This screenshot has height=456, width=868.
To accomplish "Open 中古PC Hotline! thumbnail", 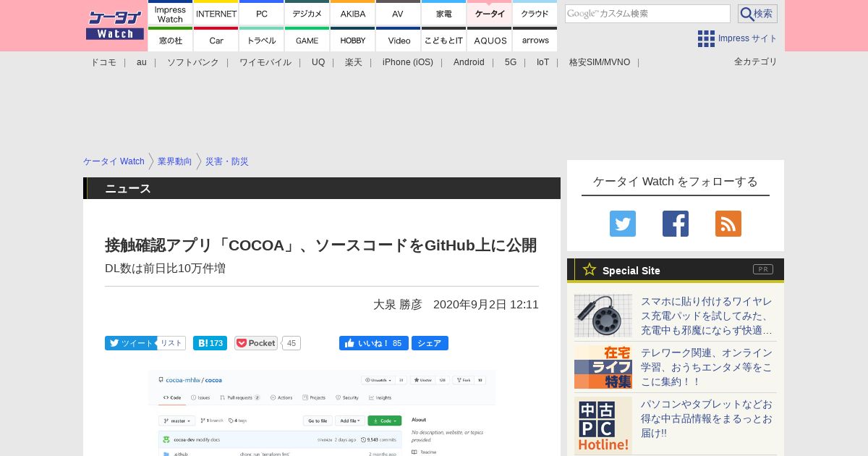I will click(603, 426).
